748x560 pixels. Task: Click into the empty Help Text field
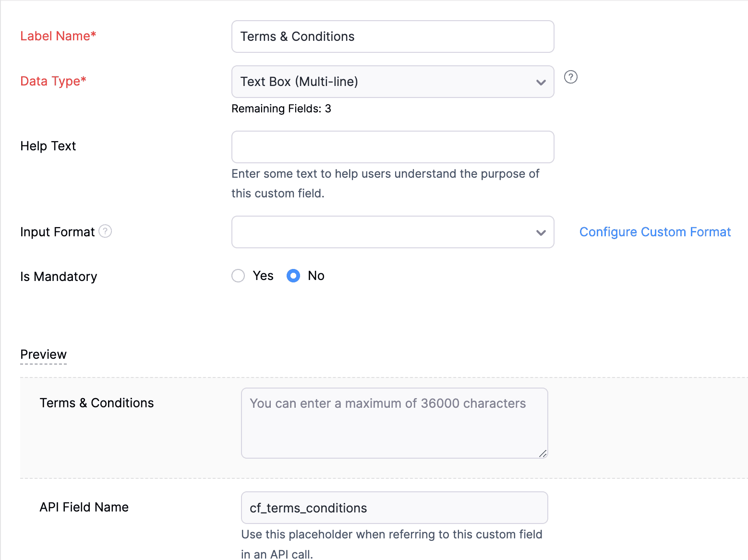392,147
